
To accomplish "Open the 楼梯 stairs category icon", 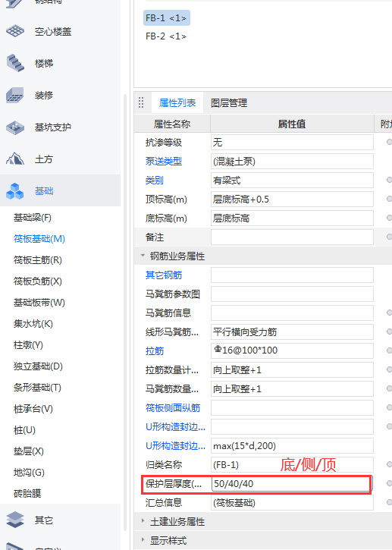I will (15, 63).
